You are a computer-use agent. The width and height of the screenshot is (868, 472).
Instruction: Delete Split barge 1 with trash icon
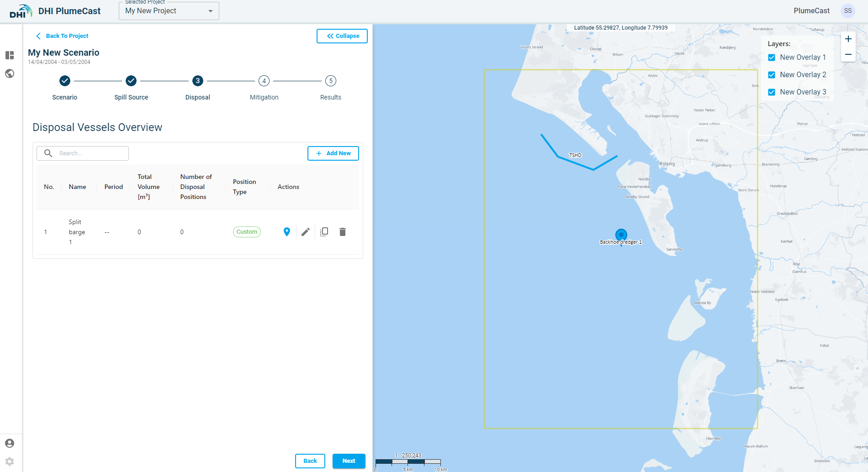(343, 232)
